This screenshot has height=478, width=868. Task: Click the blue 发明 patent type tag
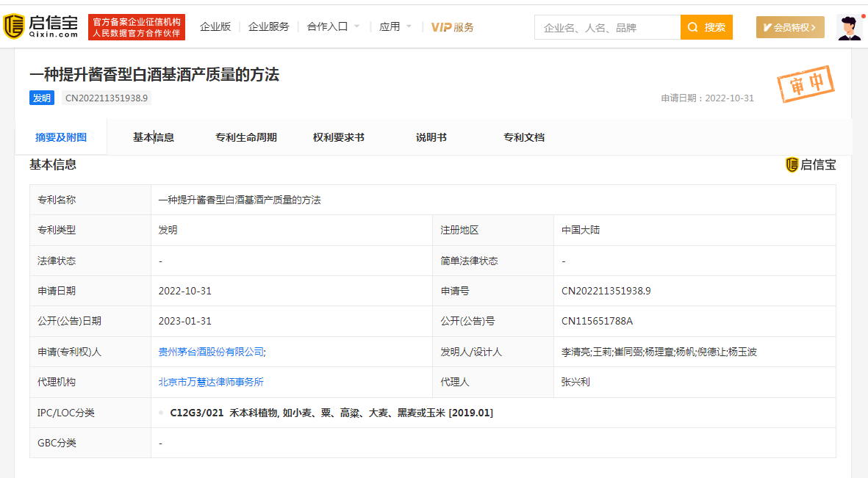point(41,98)
